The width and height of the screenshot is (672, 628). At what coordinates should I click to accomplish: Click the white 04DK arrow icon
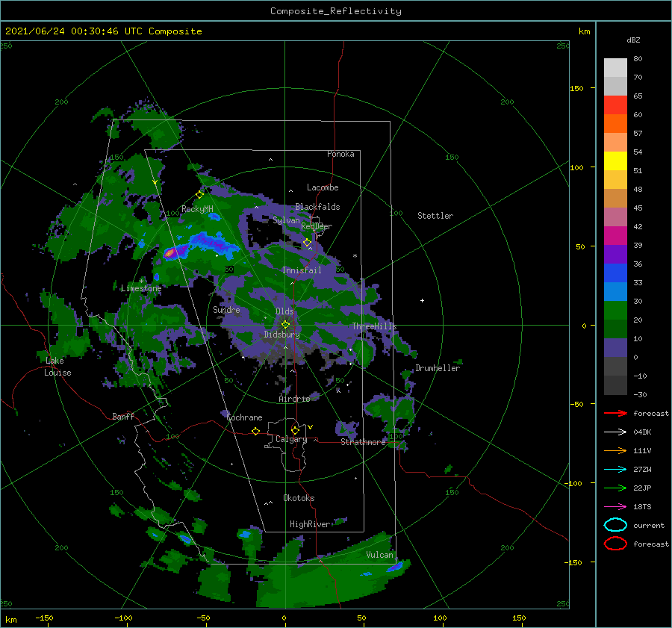[x=615, y=432]
